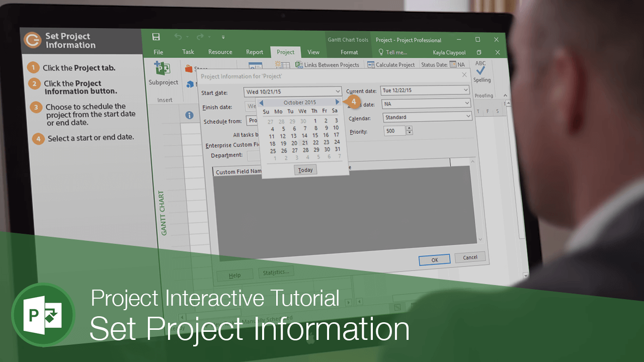The width and height of the screenshot is (644, 362).
Task: Expand the Start date dropdown
Action: click(x=337, y=92)
